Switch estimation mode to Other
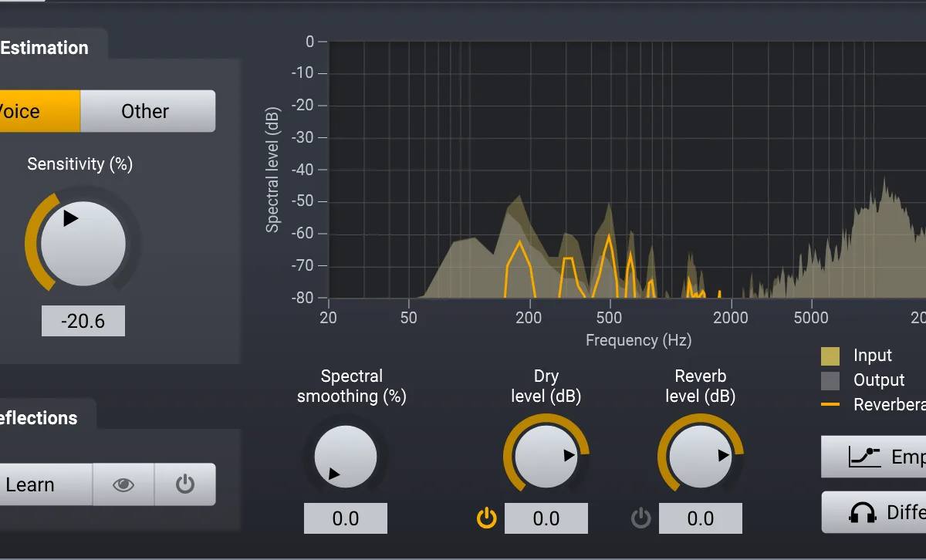This screenshot has width=926, height=560. [147, 111]
